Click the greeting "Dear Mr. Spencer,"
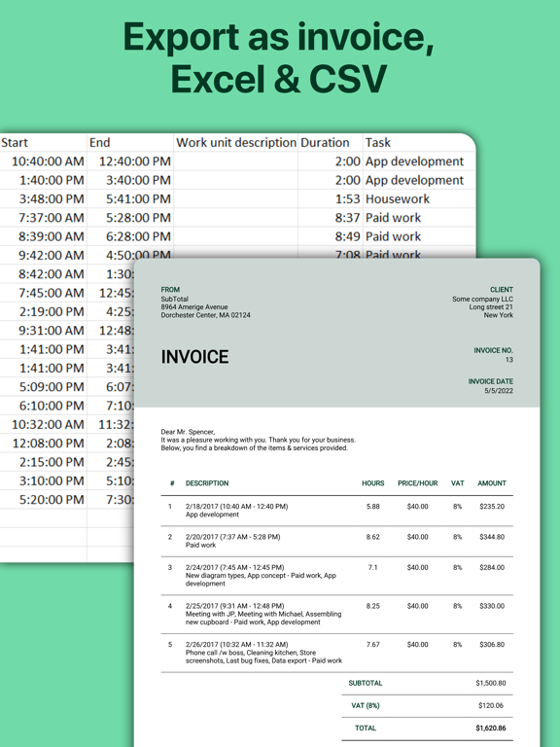Viewport: 560px width, 747px height. (x=188, y=432)
